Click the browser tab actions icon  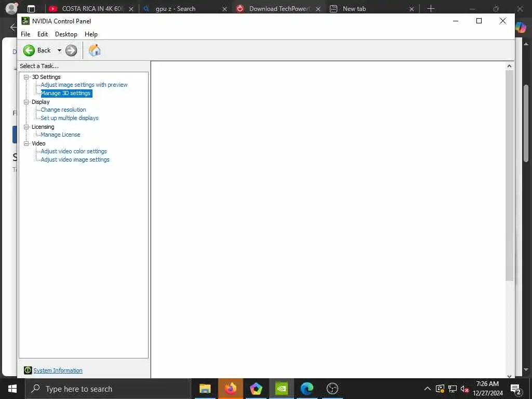pyautogui.click(x=31, y=9)
